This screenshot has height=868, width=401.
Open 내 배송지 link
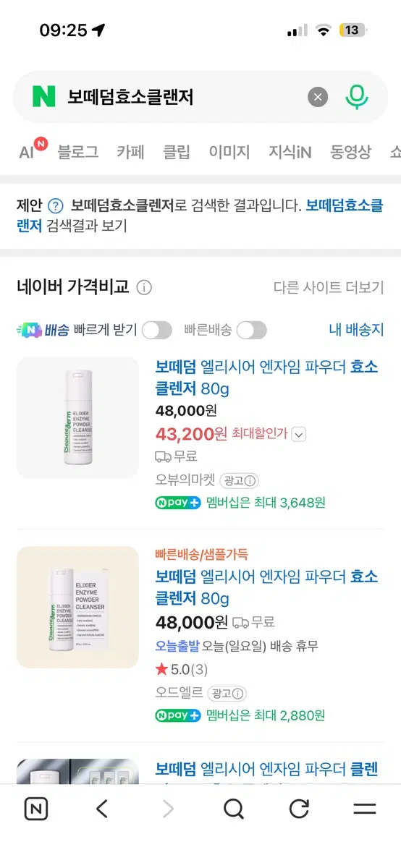(x=356, y=331)
